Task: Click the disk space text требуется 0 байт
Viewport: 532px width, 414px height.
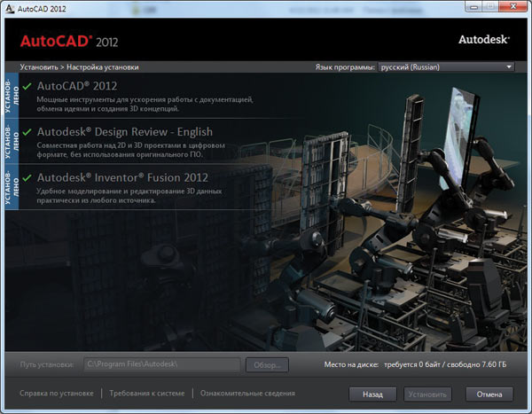Action: click(x=412, y=364)
